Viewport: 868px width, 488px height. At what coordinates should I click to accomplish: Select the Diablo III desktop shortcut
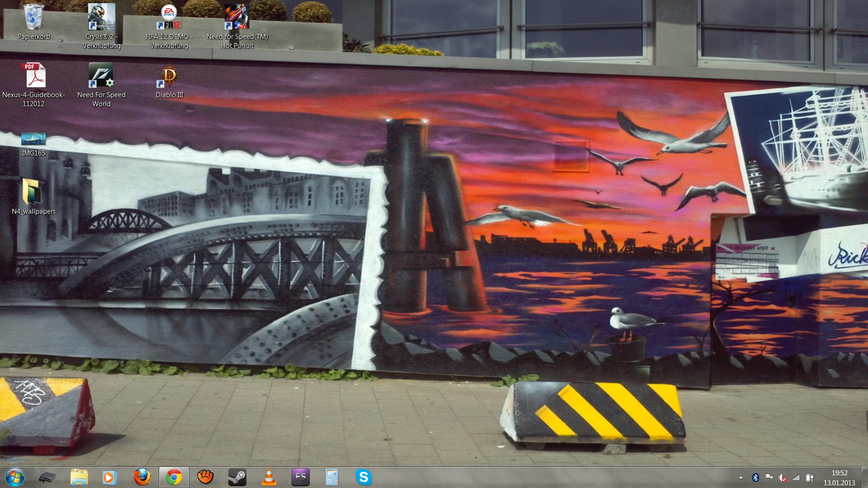point(169,76)
